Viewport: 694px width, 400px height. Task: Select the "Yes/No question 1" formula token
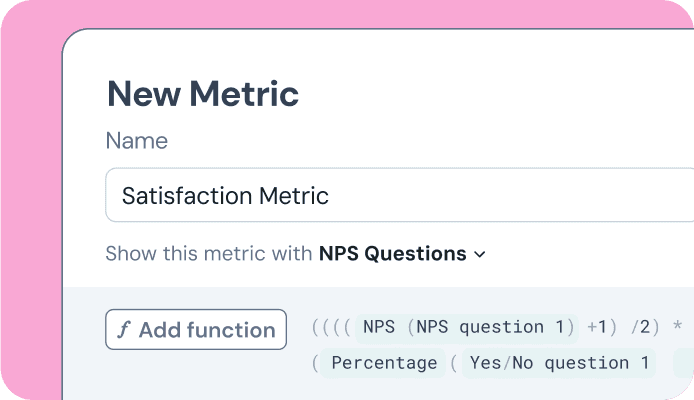(x=559, y=362)
